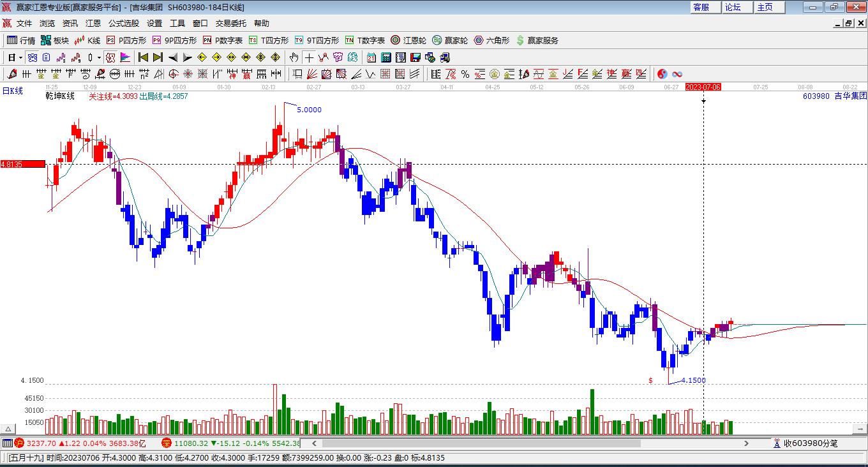Open the 文件 menu
The width and height of the screenshot is (868, 467).
(x=24, y=23)
